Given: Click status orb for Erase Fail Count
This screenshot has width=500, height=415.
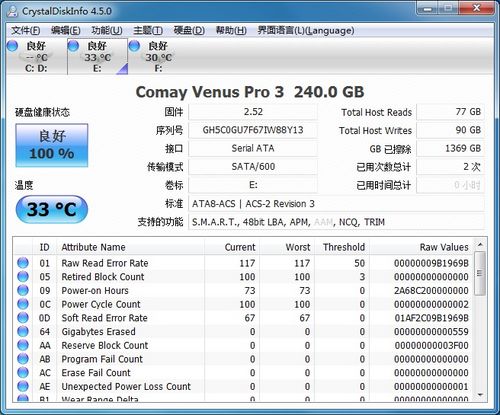Looking at the screenshot, I should [x=23, y=372].
